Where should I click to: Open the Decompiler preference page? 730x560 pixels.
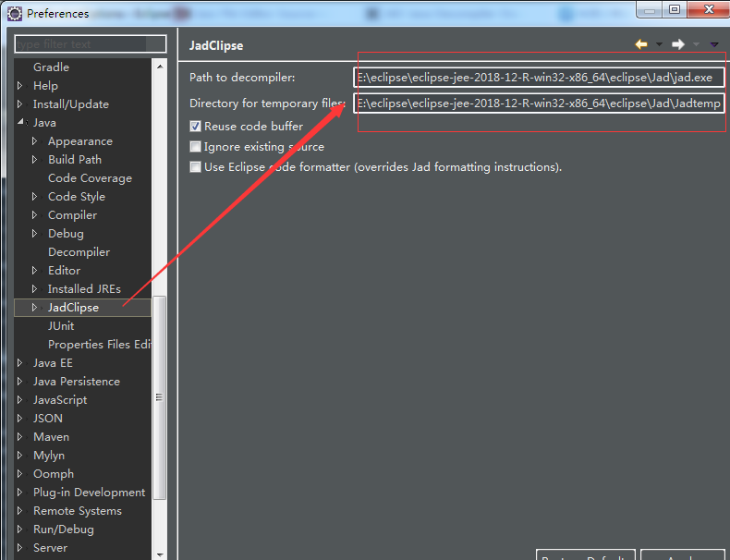tap(79, 252)
